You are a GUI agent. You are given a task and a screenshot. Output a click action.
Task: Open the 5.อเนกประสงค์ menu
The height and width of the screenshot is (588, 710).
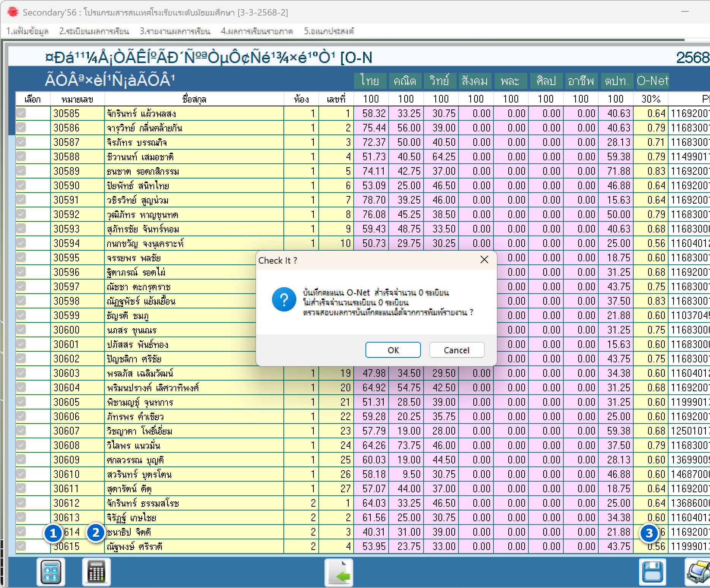tap(329, 31)
